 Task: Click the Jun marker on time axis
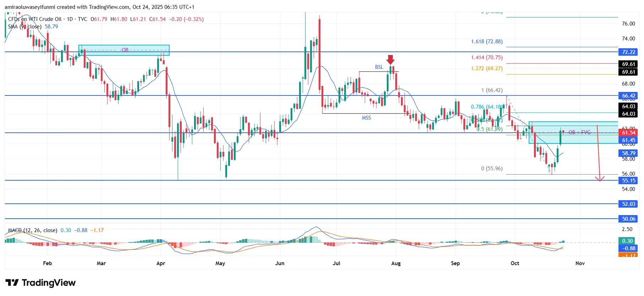point(280,263)
